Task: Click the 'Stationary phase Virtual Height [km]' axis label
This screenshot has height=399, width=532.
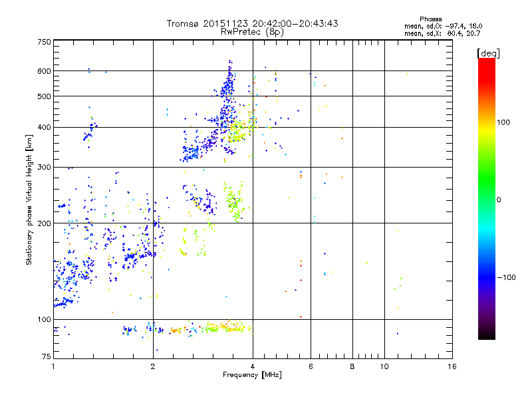Action: 29,199
